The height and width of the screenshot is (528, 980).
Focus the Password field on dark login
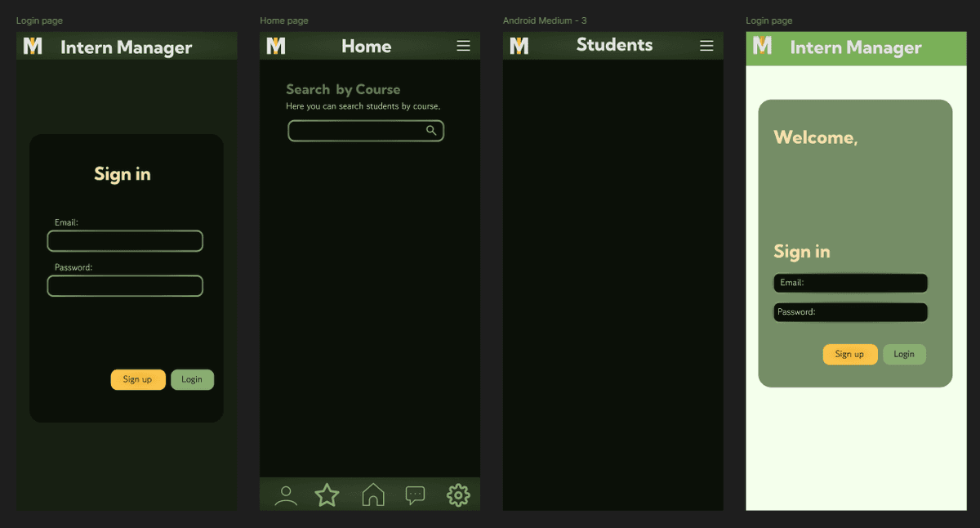tap(125, 286)
